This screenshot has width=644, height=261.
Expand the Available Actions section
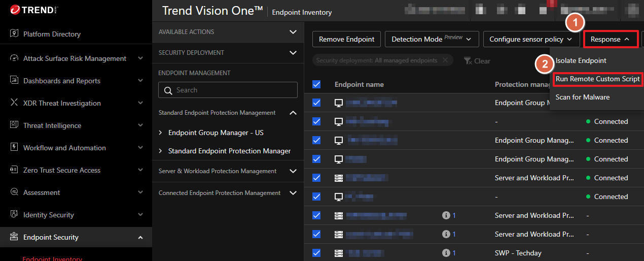[x=293, y=32]
